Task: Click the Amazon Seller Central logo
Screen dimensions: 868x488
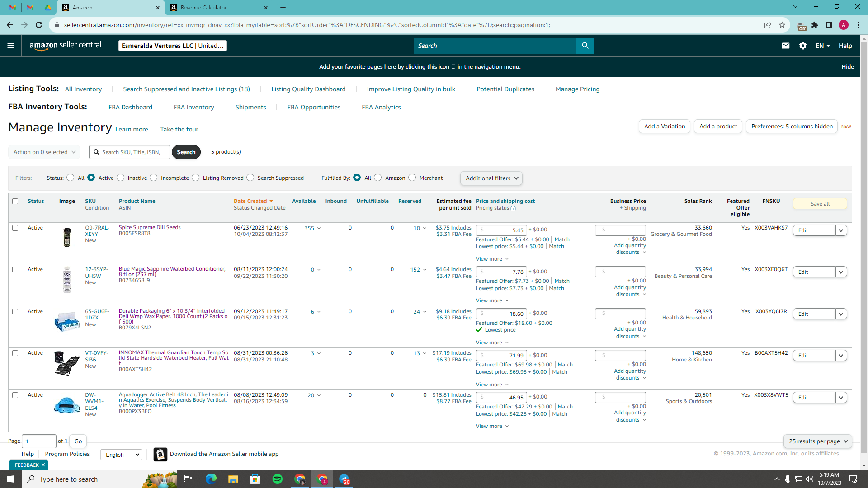Action: (66, 46)
